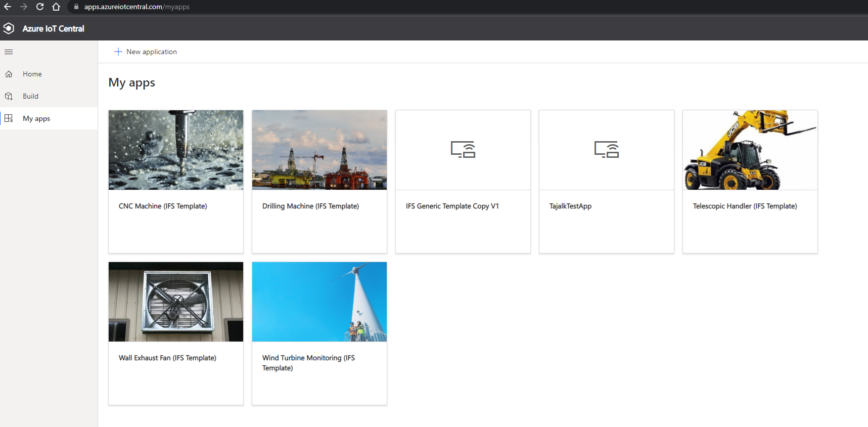Click the Home house icon in sidebar
868x427 pixels.
coord(9,74)
